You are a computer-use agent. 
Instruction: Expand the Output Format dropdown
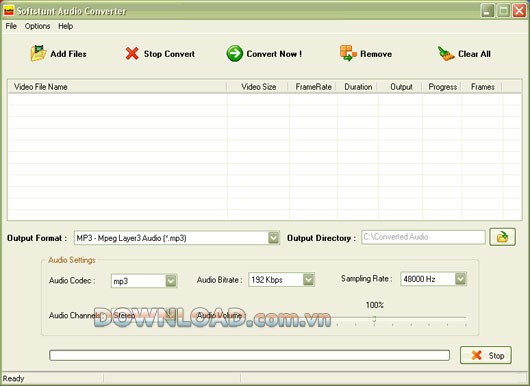273,238
